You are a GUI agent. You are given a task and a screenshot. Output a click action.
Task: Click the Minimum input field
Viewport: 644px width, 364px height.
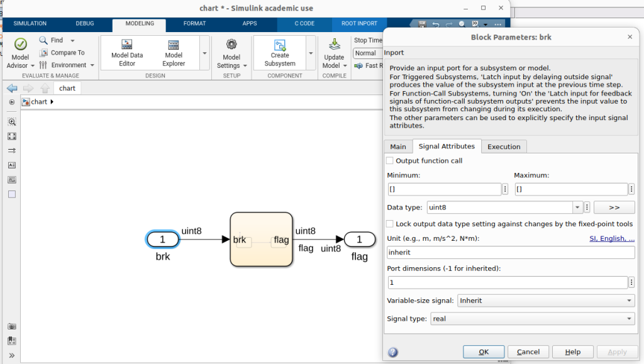(x=445, y=189)
